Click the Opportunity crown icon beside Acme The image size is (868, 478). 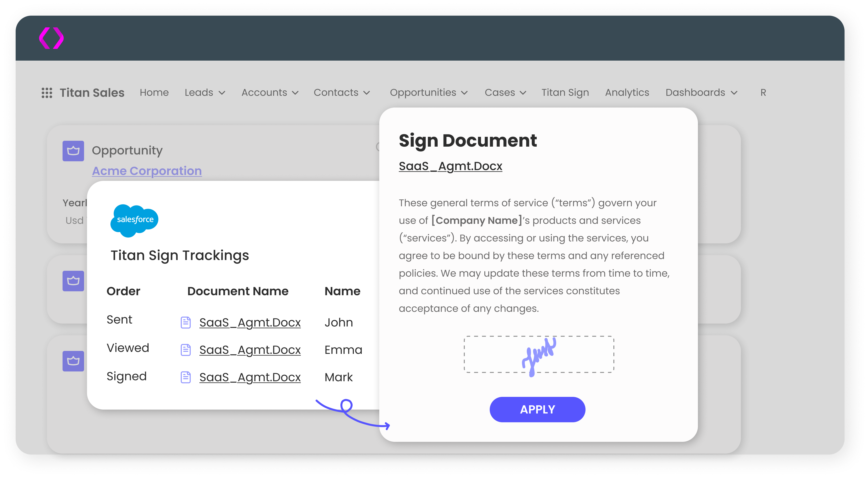pos(73,151)
